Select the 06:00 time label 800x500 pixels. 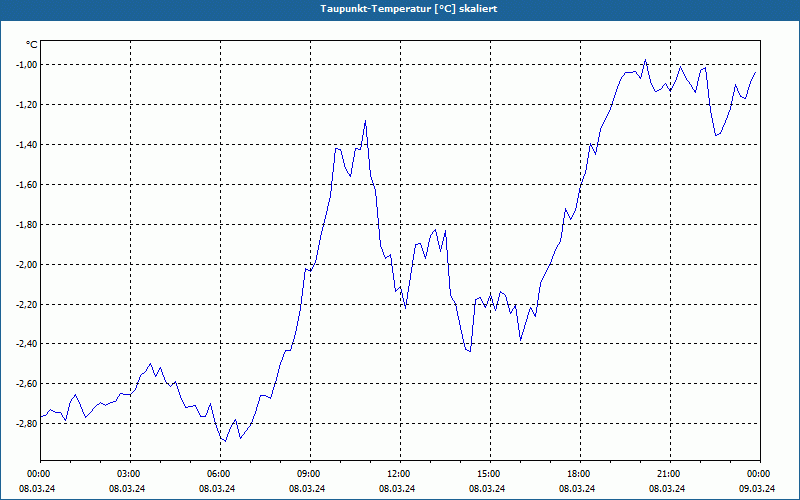pos(218,474)
